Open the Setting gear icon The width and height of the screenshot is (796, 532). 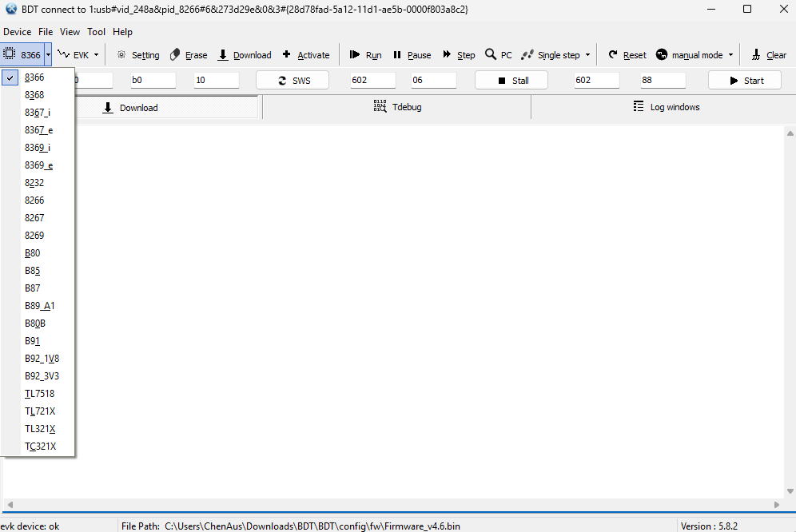pyautogui.click(x=121, y=55)
